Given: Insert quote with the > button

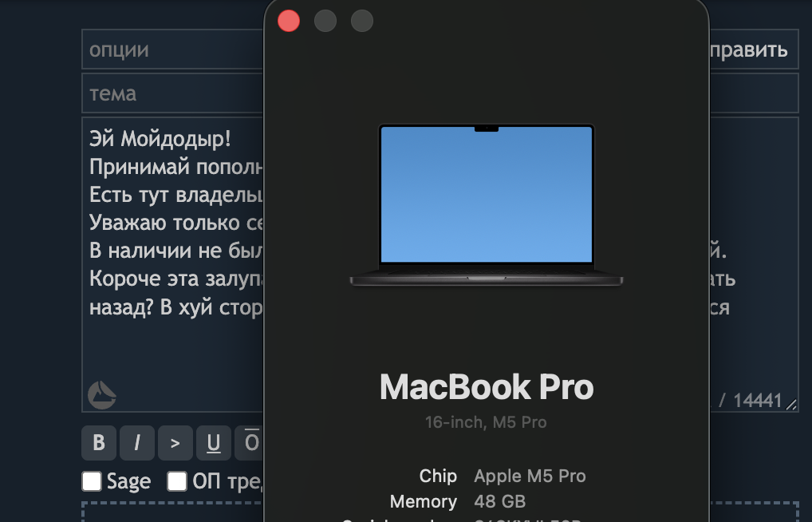Looking at the screenshot, I should pyautogui.click(x=175, y=443).
